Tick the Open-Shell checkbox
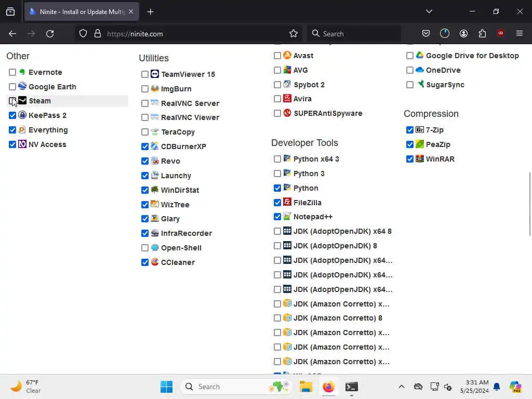 [145, 248]
